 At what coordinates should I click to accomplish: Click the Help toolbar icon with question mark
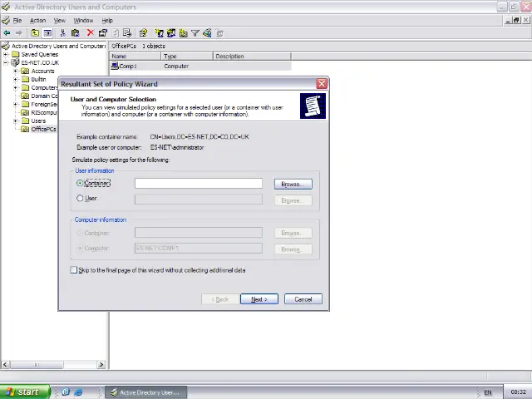coord(143,33)
